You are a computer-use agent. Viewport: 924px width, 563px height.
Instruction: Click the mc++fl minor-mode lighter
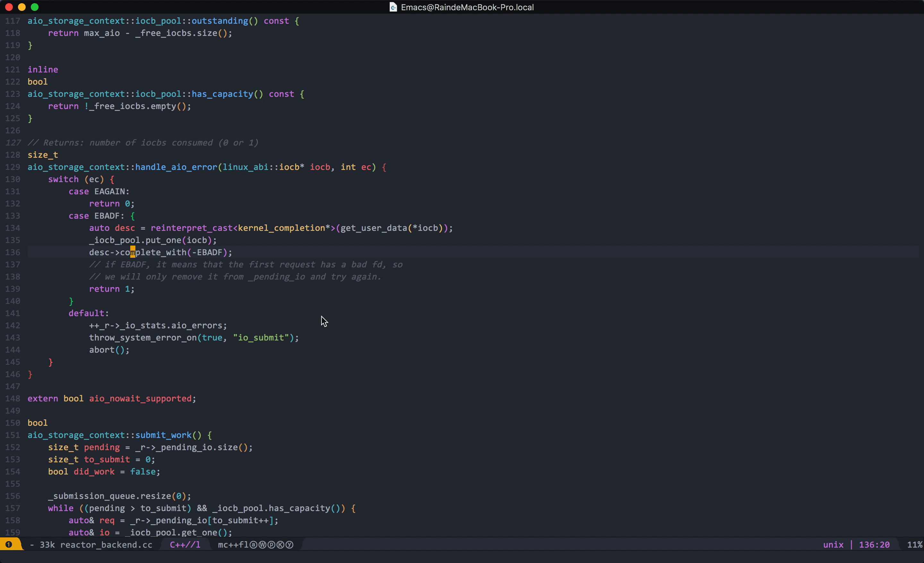pos(233,545)
